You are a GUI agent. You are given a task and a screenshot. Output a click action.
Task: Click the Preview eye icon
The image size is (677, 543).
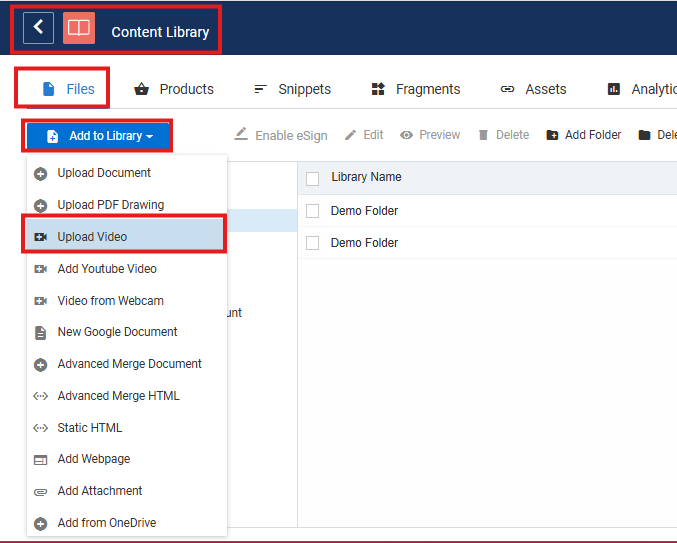tap(407, 135)
